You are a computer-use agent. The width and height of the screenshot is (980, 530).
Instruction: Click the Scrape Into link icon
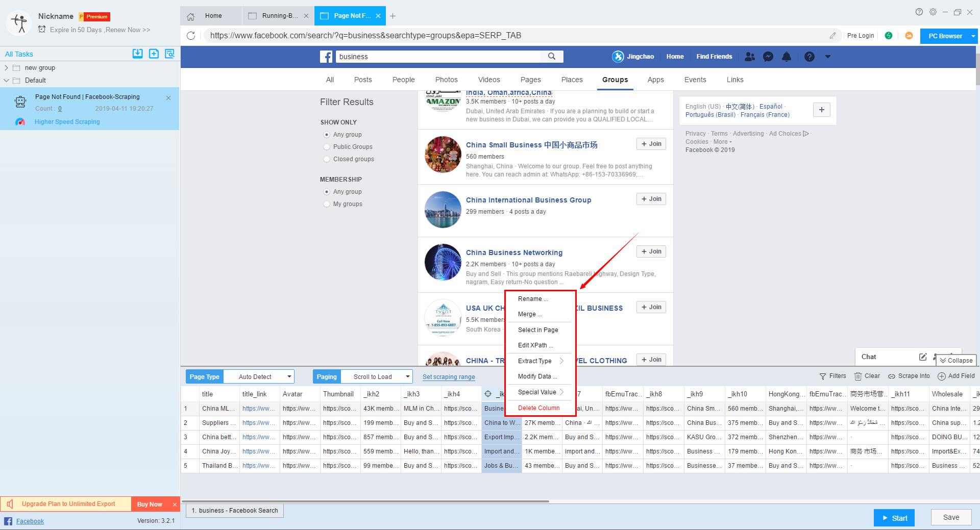coord(892,376)
